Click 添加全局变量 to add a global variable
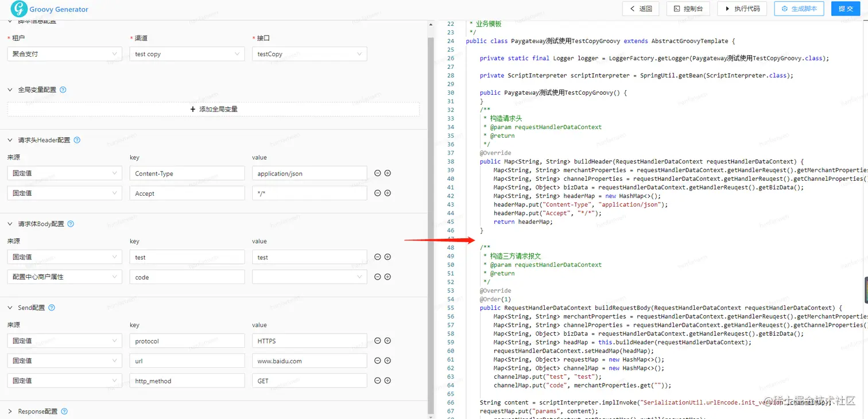The width and height of the screenshot is (868, 419). tap(214, 109)
